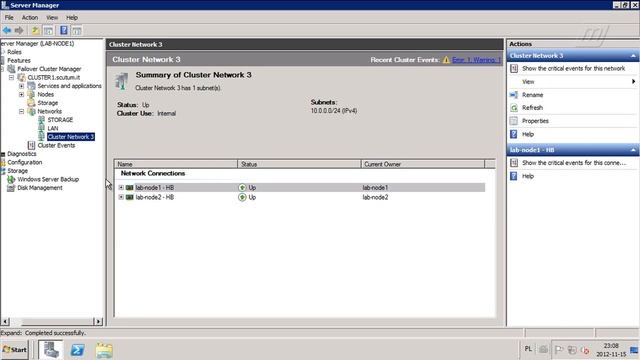Show critical events for this connection
The height and width of the screenshot is (360, 640).
[573, 163]
